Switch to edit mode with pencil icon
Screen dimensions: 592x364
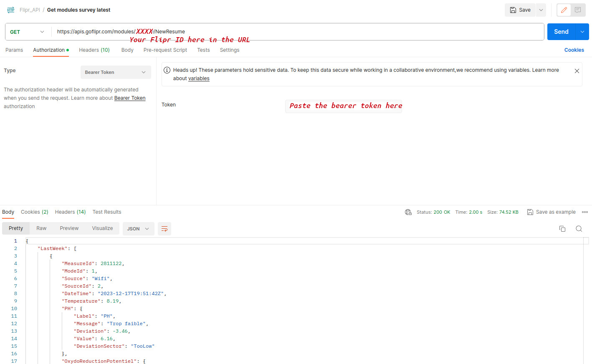coord(564,10)
